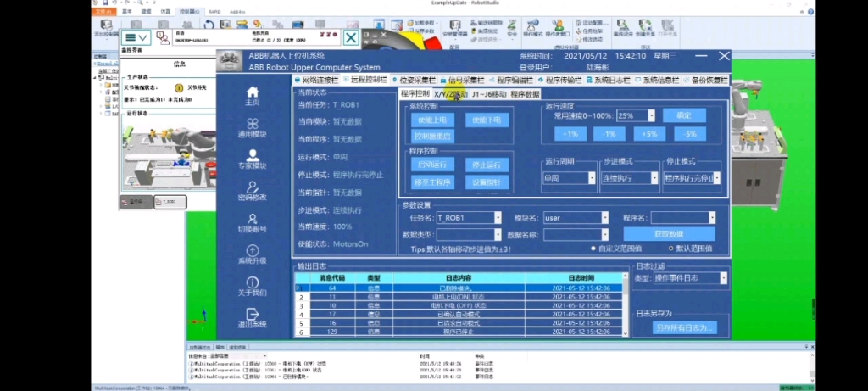Screen dimensions: 868x391
Task: Click 添加控制器 in RobotStudio ribbon
Action: pos(106,28)
